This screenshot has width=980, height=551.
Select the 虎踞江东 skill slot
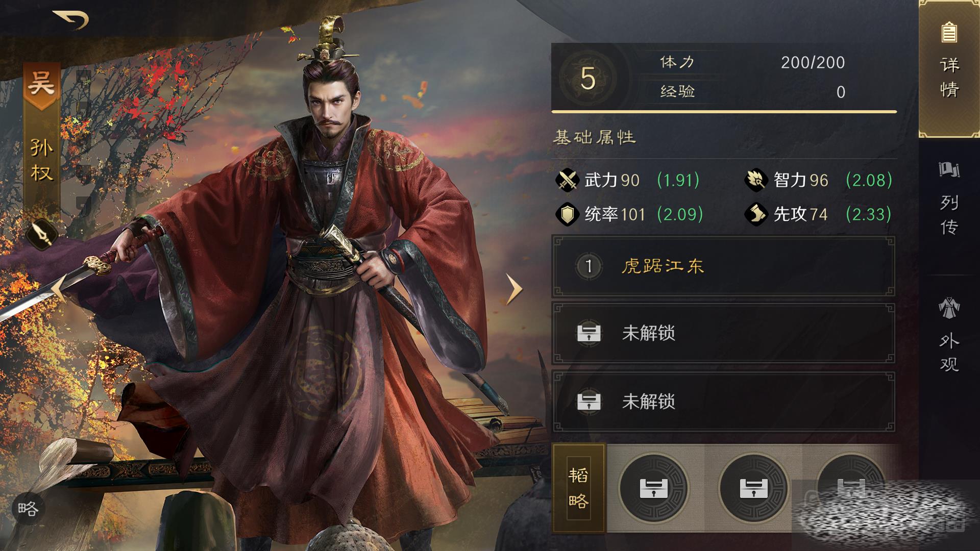[723, 266]
